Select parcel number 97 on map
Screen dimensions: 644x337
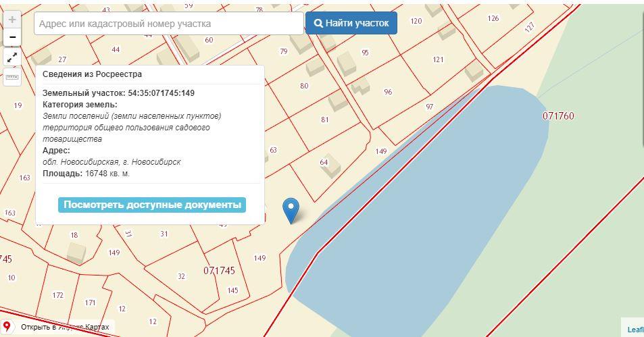click(429, 107)
